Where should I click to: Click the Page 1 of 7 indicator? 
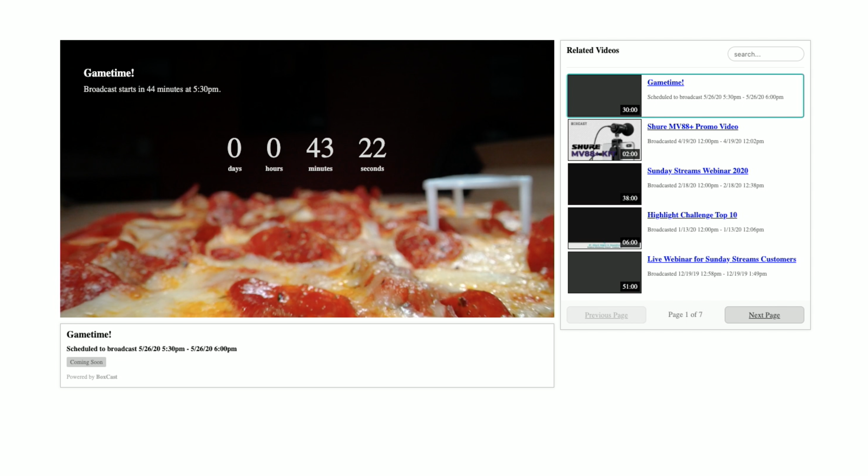pyautogui.click(x=685, y=314)
